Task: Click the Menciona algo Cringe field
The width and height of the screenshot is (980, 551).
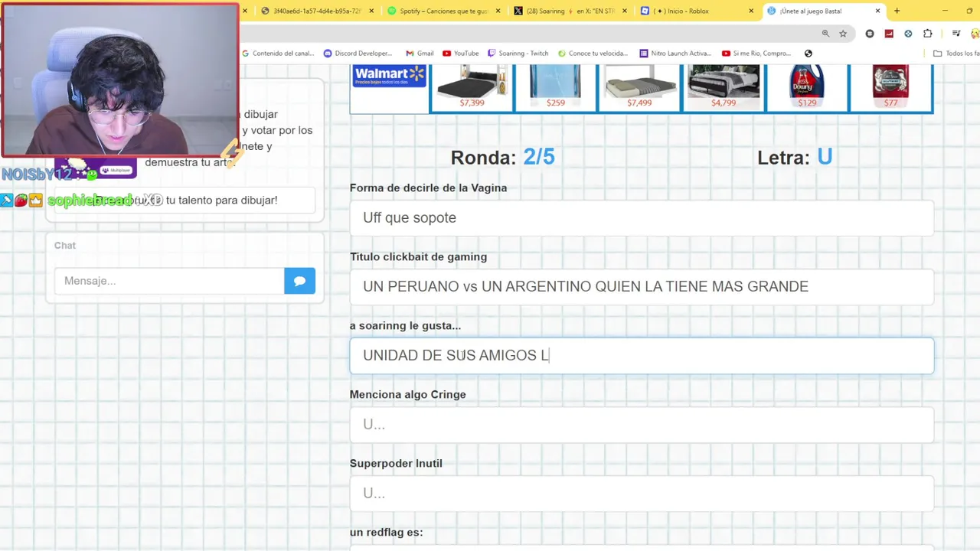Action: coord(642,425)
